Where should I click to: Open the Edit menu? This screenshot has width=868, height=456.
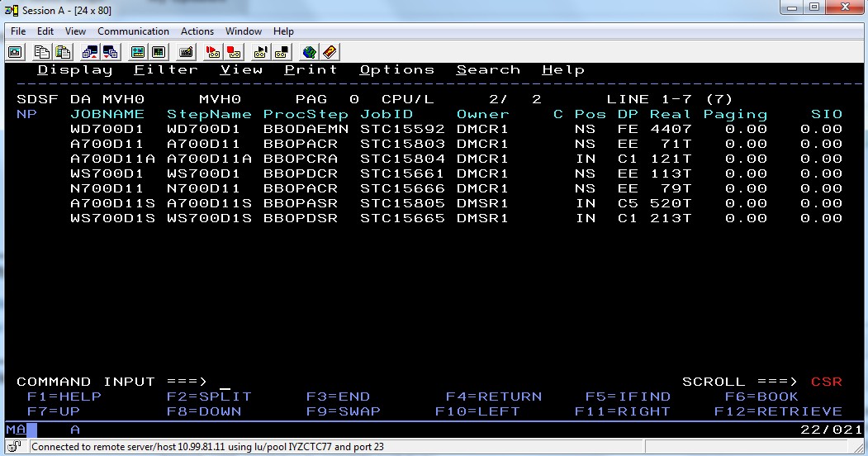45,31
